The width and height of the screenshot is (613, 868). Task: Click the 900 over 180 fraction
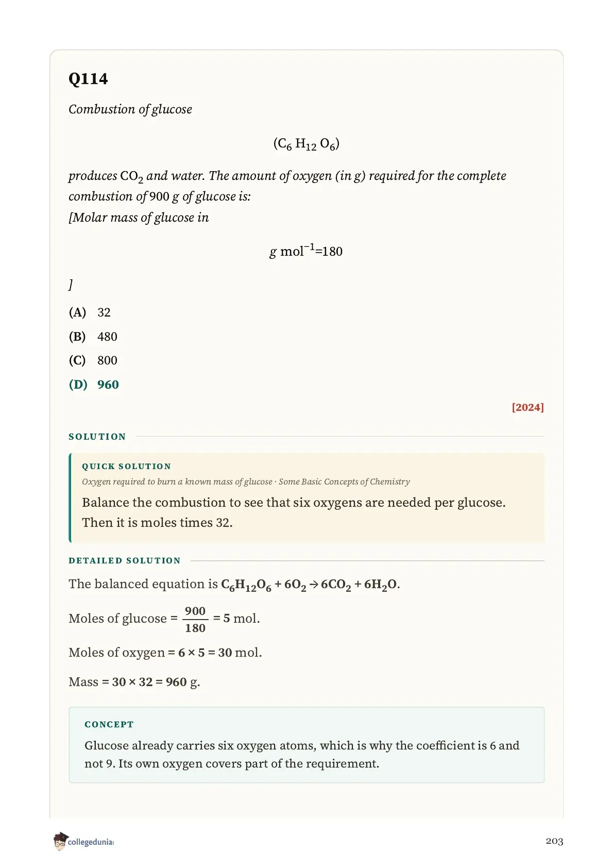pos(195,620)
